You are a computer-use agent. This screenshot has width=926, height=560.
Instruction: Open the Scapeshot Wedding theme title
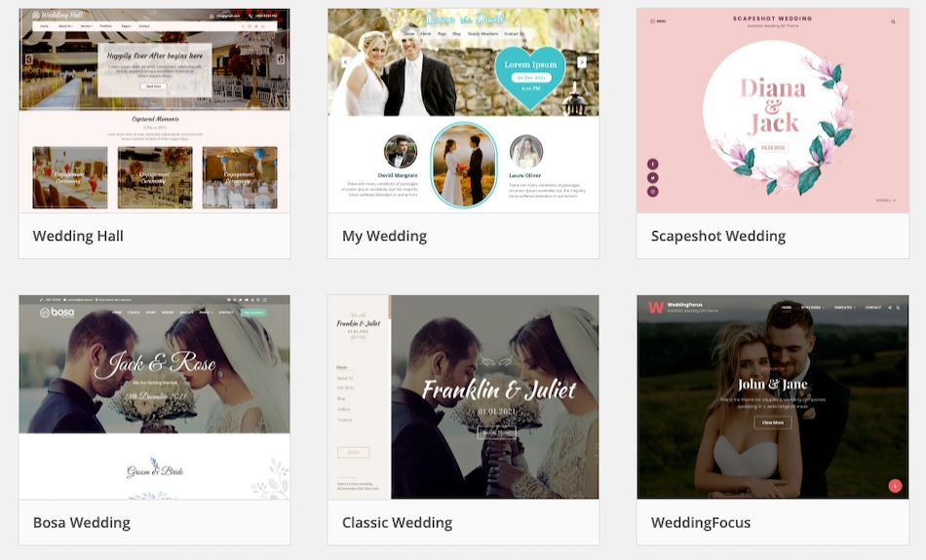[x=718, y=236]
